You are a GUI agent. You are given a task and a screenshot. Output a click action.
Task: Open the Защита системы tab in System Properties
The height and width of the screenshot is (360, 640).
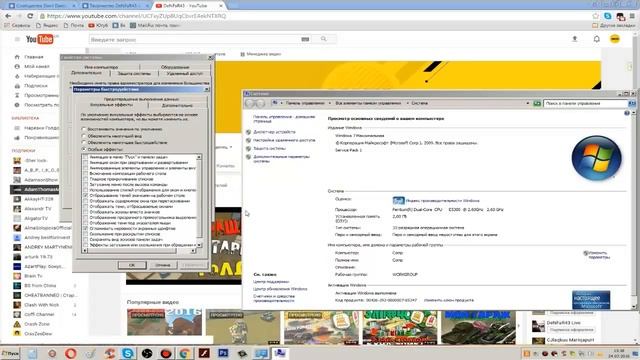(x=134, y=73)
